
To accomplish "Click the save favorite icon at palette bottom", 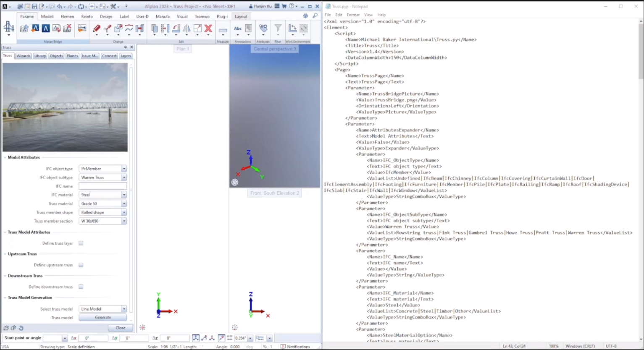I will point(13,328).
